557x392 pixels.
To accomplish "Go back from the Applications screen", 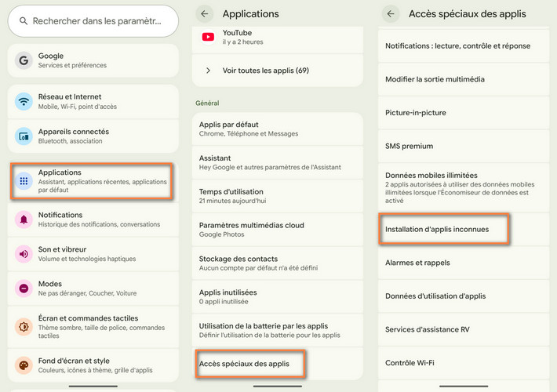I will click(205, 13).
